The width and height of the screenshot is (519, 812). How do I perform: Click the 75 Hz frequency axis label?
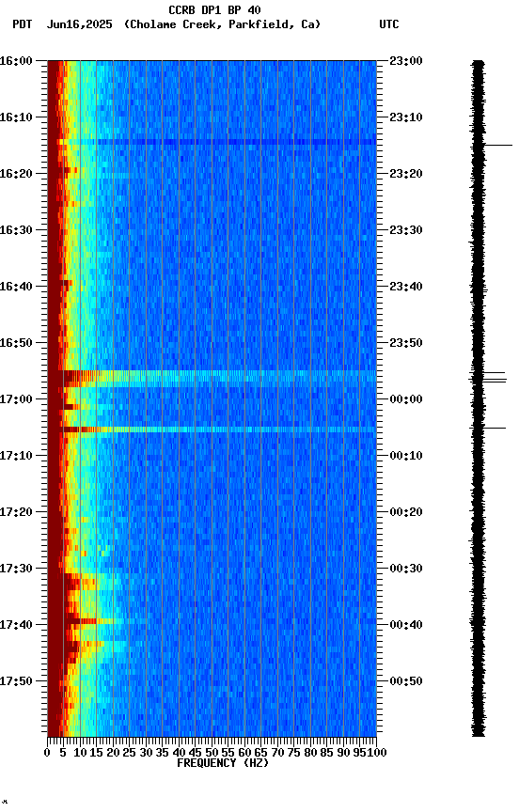(x=293, y=754)
